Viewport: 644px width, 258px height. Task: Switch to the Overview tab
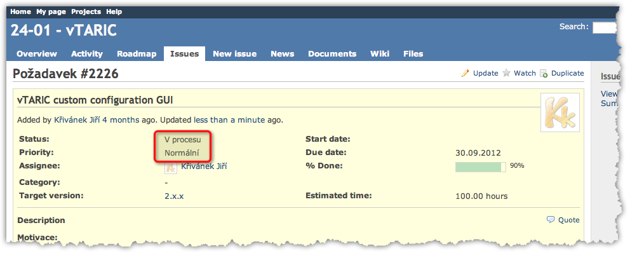37,54
